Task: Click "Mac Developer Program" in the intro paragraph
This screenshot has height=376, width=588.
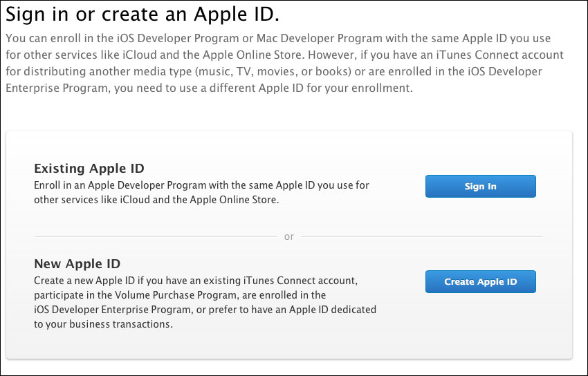Action: click(320, 38)
